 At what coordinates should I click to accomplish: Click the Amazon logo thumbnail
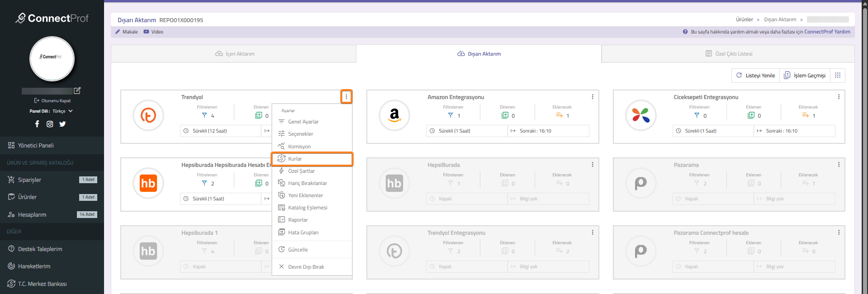pyautogui.click(x=394, y=115)
